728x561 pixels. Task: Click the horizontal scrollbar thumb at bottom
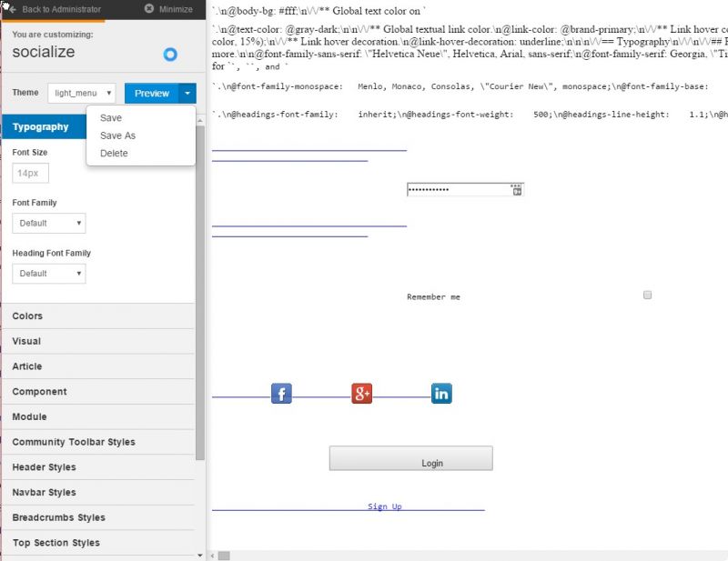coord(224,556)
